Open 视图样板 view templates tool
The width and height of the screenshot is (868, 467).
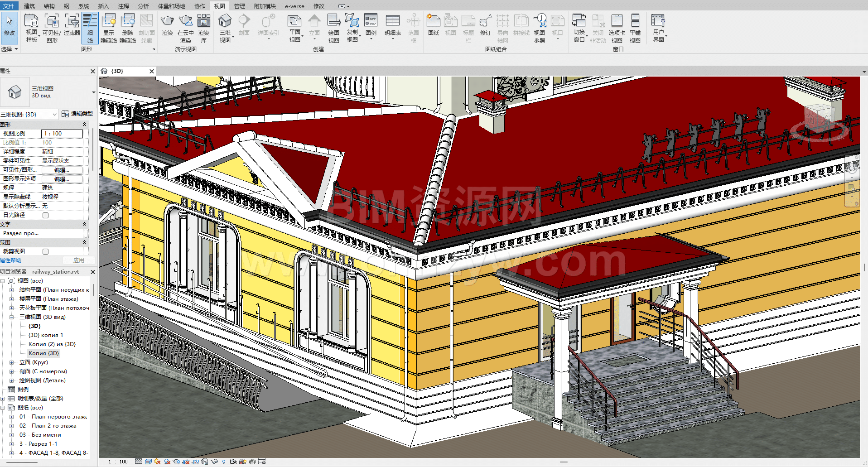[x=31, y=28]
